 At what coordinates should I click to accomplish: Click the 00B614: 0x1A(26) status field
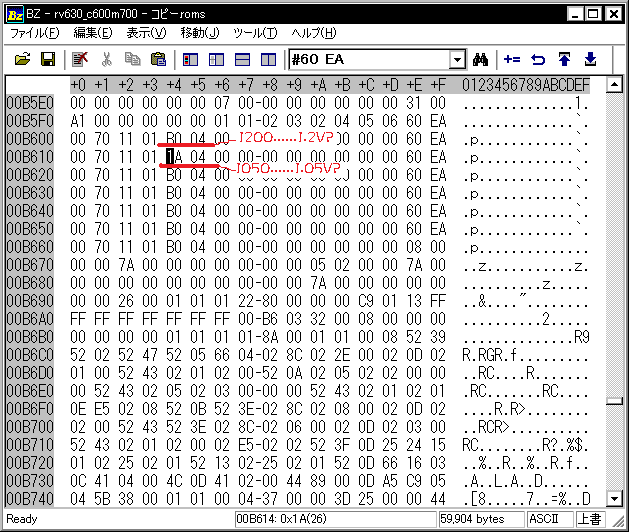(x=335, y=519)
